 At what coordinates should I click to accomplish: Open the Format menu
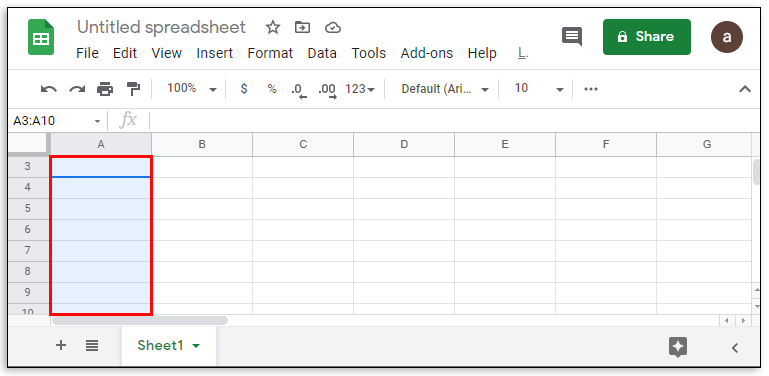tap(270, 53)
